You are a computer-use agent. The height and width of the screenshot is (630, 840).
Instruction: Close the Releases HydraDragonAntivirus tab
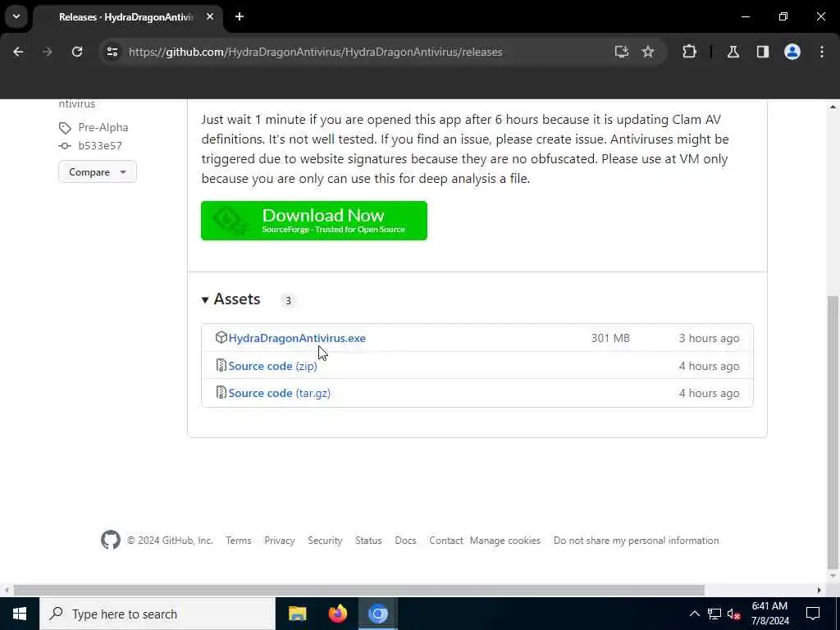pos(210,16)
